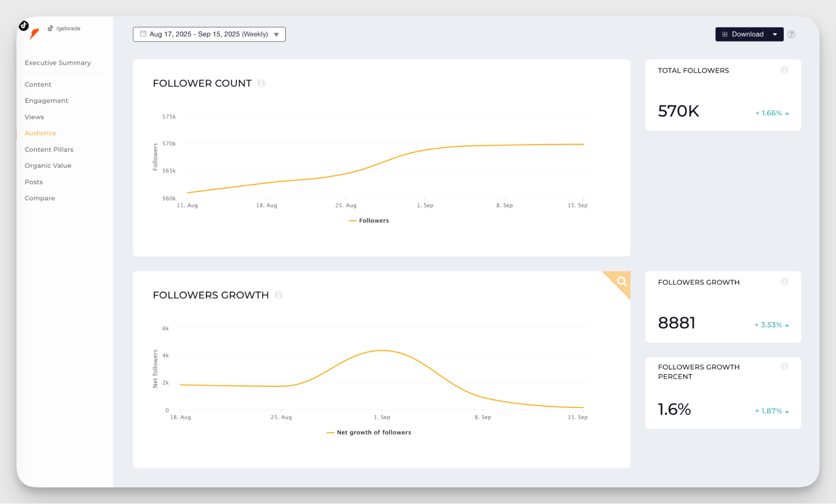
Task: Go to the Executive Summary section
Action: (58, 63)
